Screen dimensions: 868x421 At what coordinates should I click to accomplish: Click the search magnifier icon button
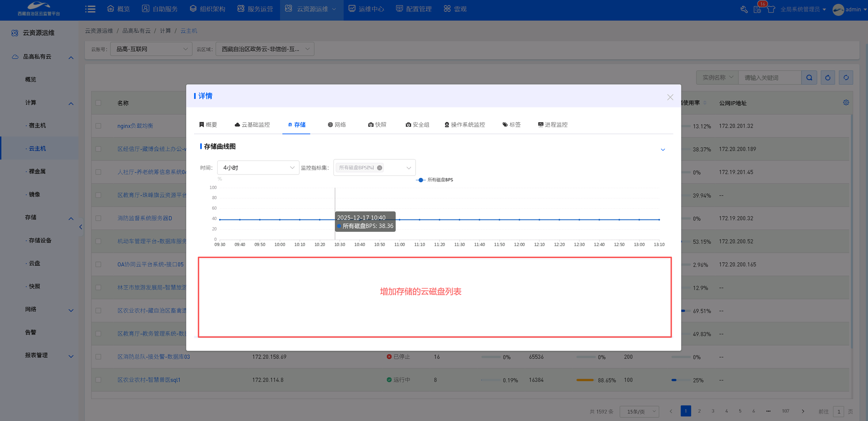tap(809, 78)
